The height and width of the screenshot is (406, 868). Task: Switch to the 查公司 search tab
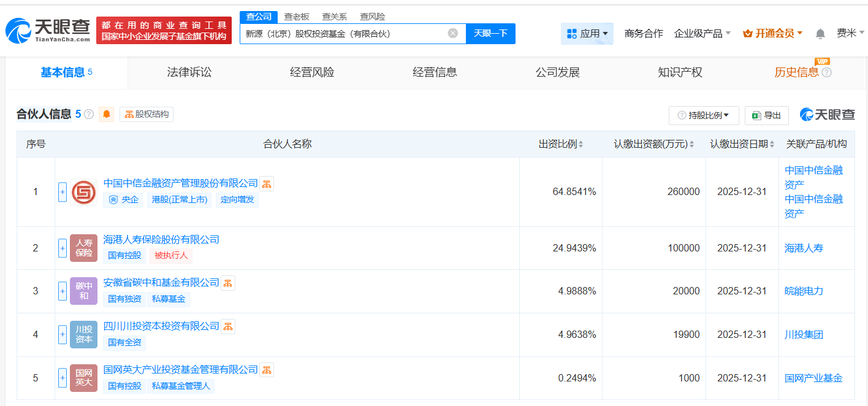[x=259, y=17]
